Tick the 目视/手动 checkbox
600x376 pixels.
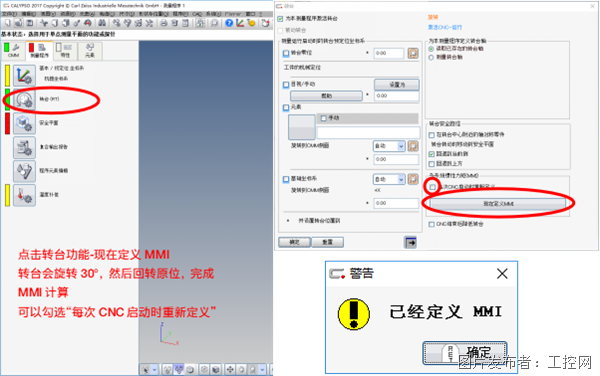[x=286, y=85]
